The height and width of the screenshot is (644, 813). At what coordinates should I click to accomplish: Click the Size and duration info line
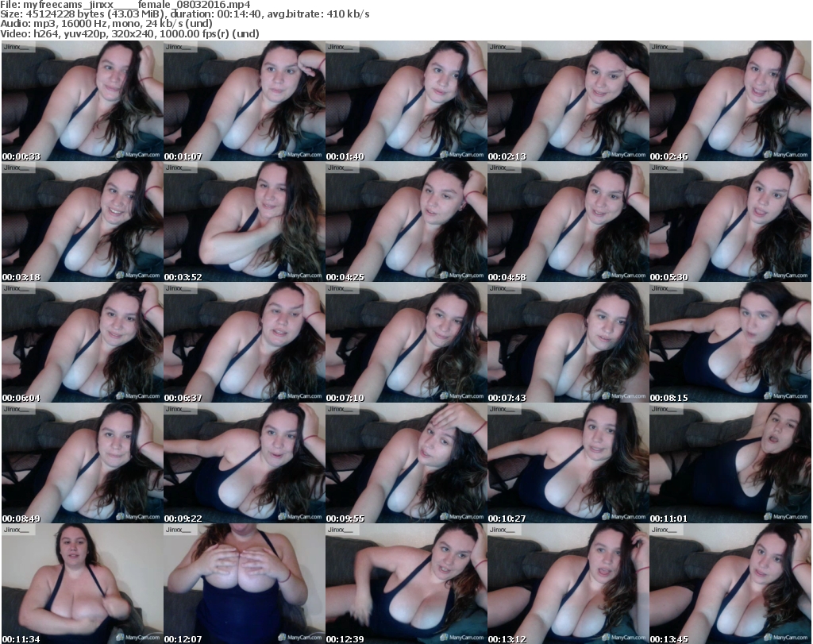[185, 14]
